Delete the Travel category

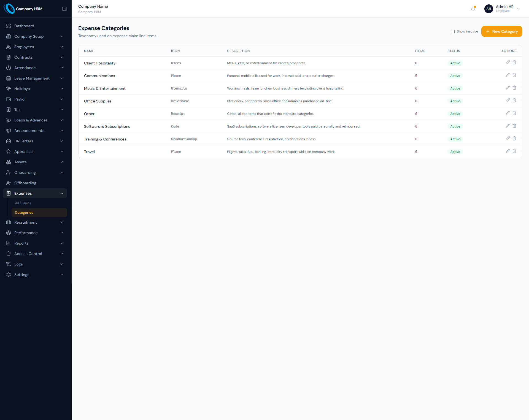[x=514, y=151]
